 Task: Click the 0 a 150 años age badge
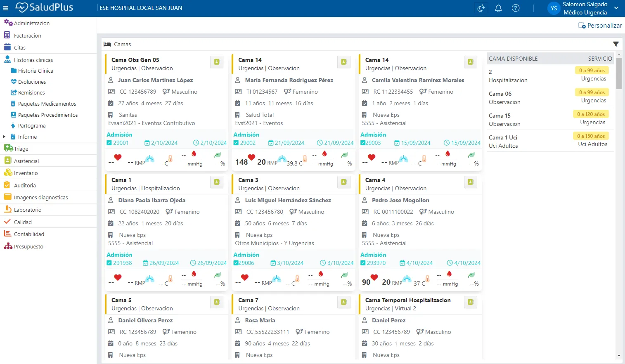tap(591, 136)
